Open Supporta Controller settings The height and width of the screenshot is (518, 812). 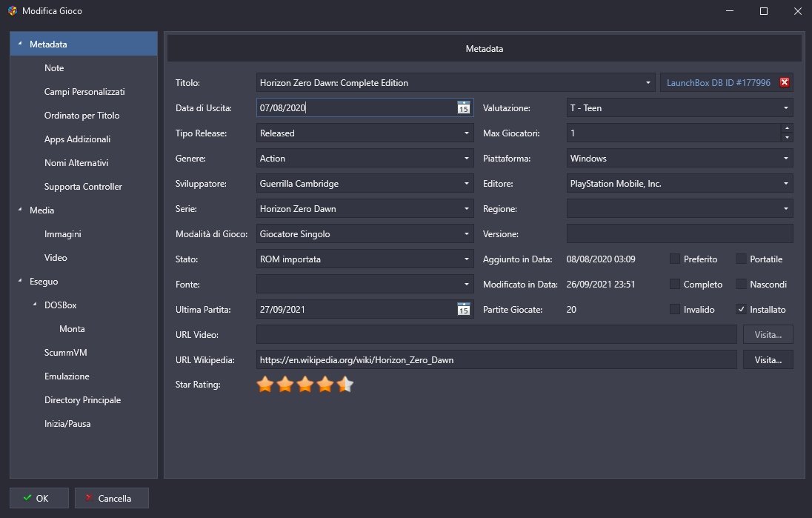tap(83, 187)
